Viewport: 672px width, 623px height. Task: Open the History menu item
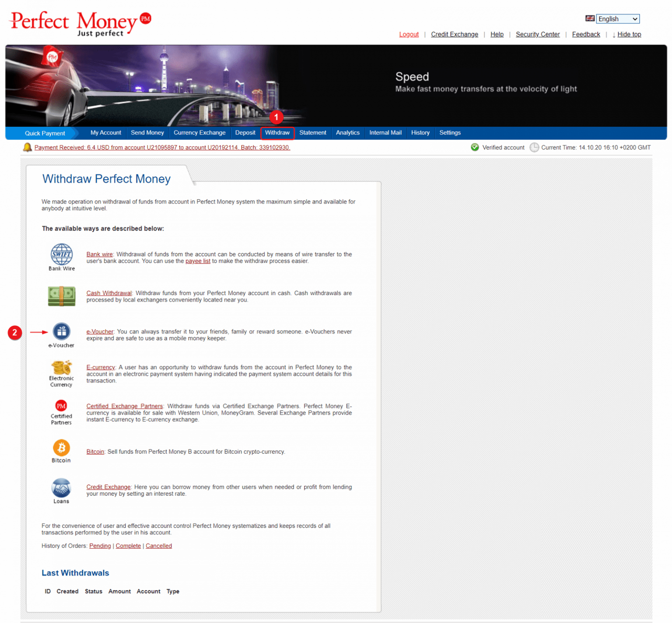tap(420, 132)
